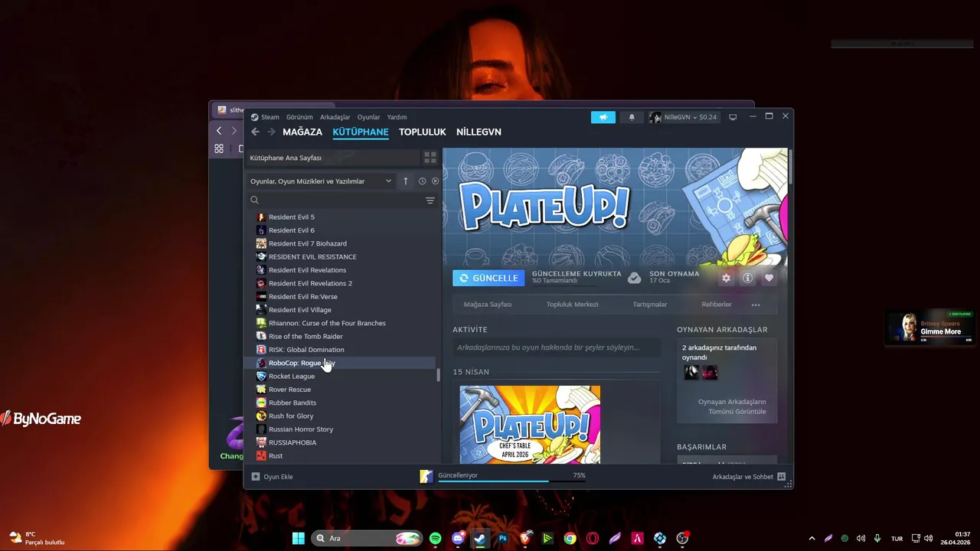The width and height of the screenshot is (980, 551).
Task: Open Spotify from the taskbar
Action: [435, 538]
